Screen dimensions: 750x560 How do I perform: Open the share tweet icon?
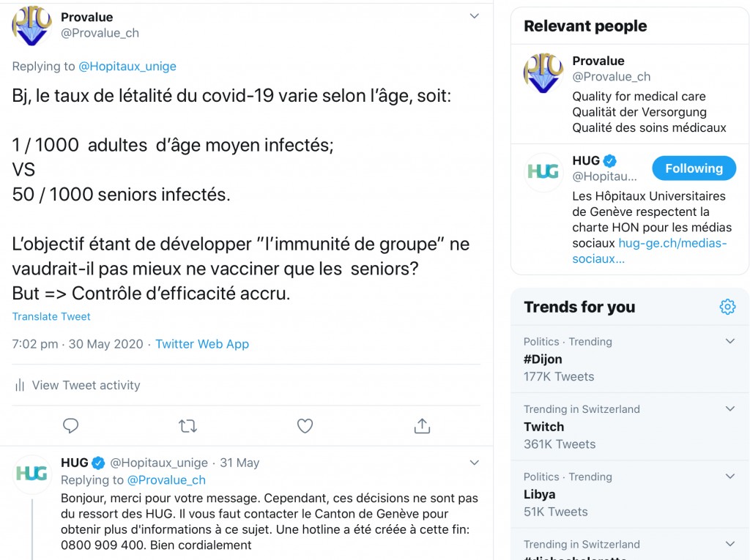[x=422, y=425]
